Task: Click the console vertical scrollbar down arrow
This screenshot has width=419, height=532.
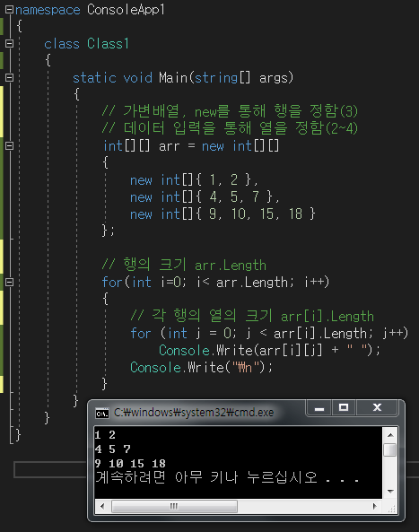Action: [390, 492]
